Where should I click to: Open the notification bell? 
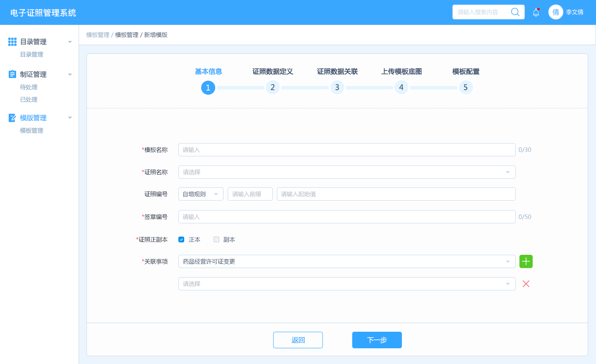point(536,12)
